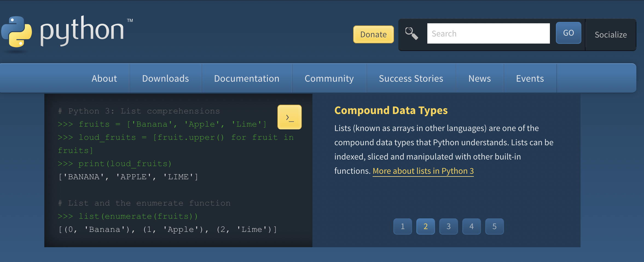Screen dimensions: 644x262
Task: Go to slide 3
Action: pos(449,226)
